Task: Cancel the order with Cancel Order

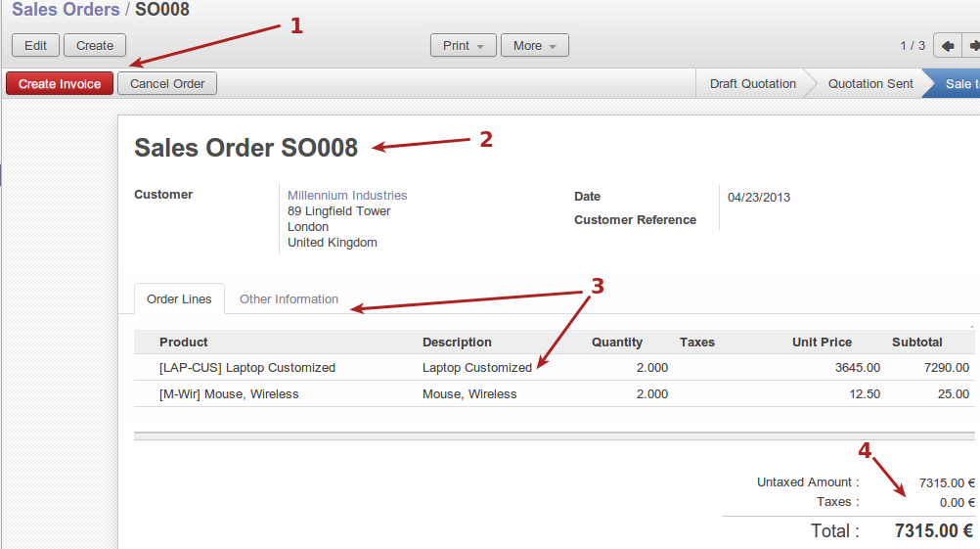Action: 167,84
